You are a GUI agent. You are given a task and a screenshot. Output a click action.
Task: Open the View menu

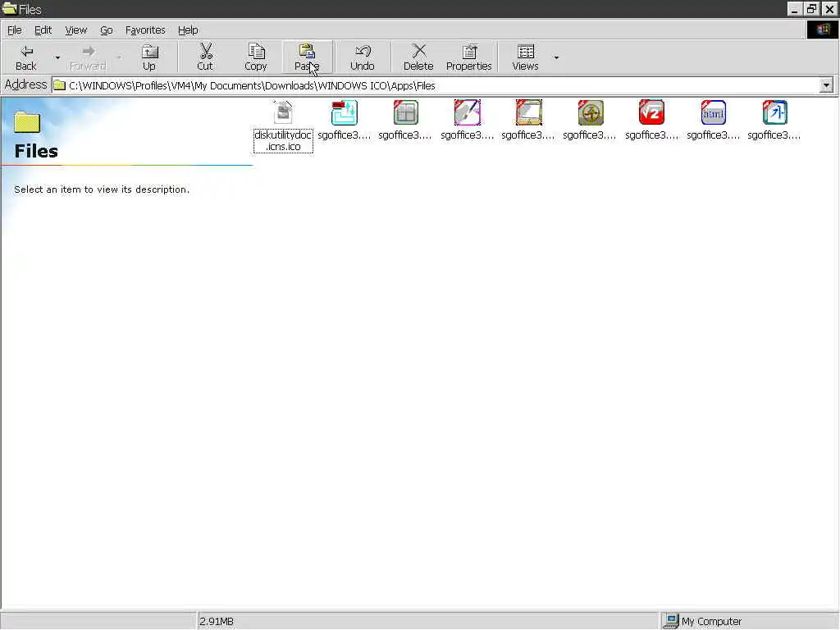75,30
